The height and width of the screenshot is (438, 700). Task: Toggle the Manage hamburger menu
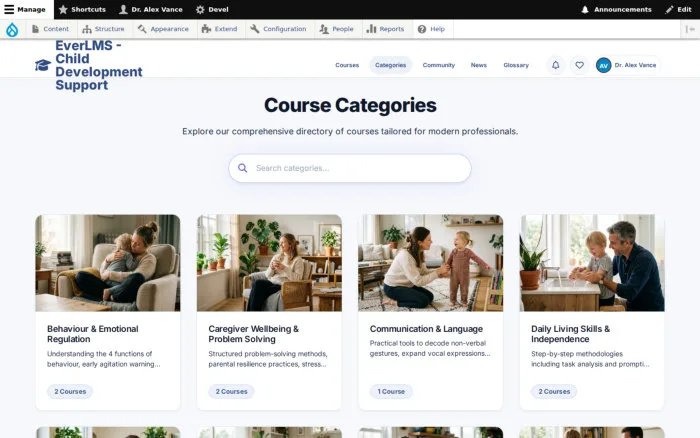pos(26,9)
